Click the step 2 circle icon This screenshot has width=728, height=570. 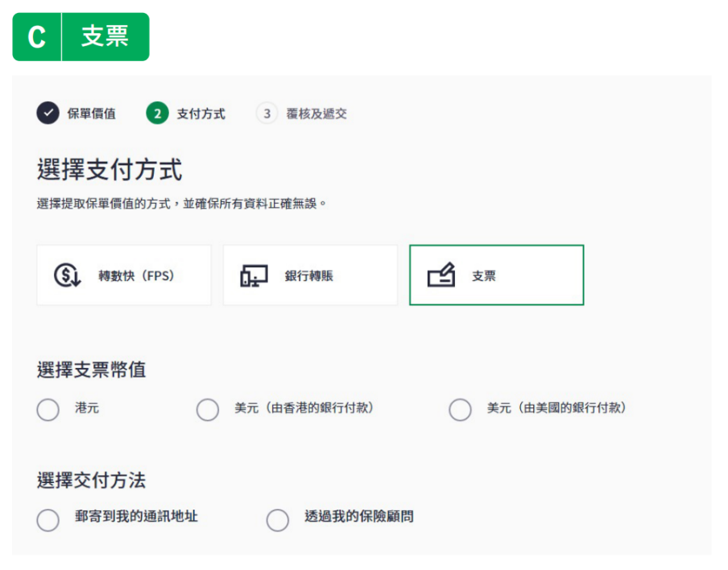coord(158,114)
